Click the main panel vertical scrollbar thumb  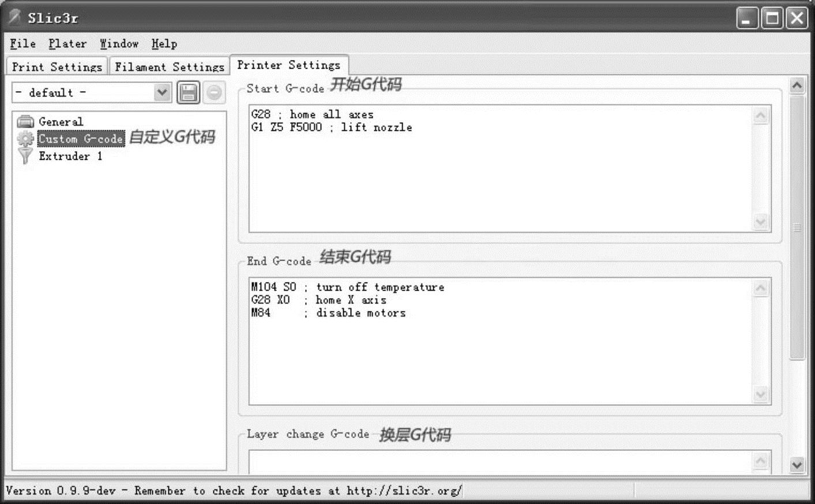click(x=797, y=228)
